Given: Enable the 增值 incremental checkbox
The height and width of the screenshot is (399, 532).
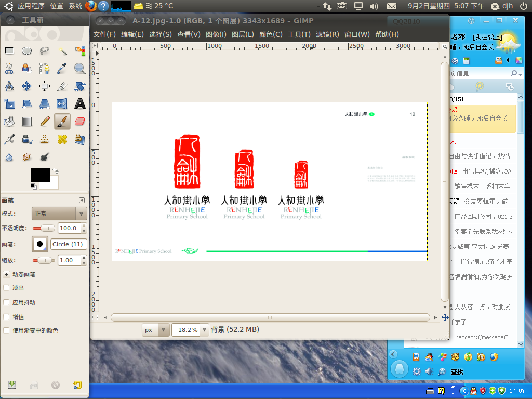Looking at the screenshot, I should tap(6, 317).
